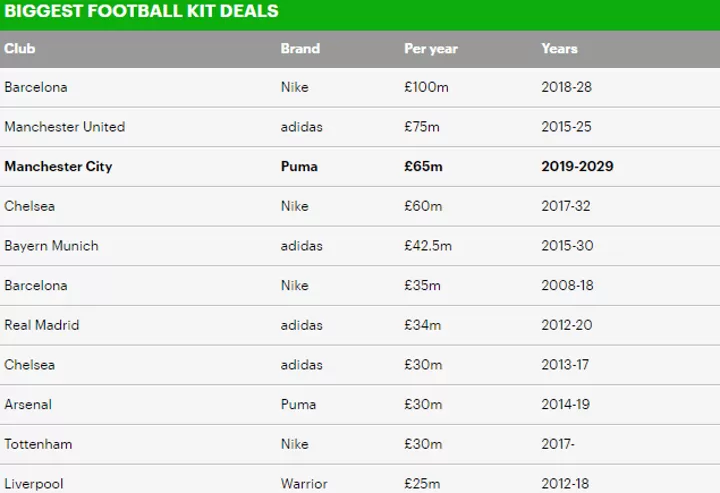Click the bold Puma brand cell

pyautogui.click(x=299, y=166)
